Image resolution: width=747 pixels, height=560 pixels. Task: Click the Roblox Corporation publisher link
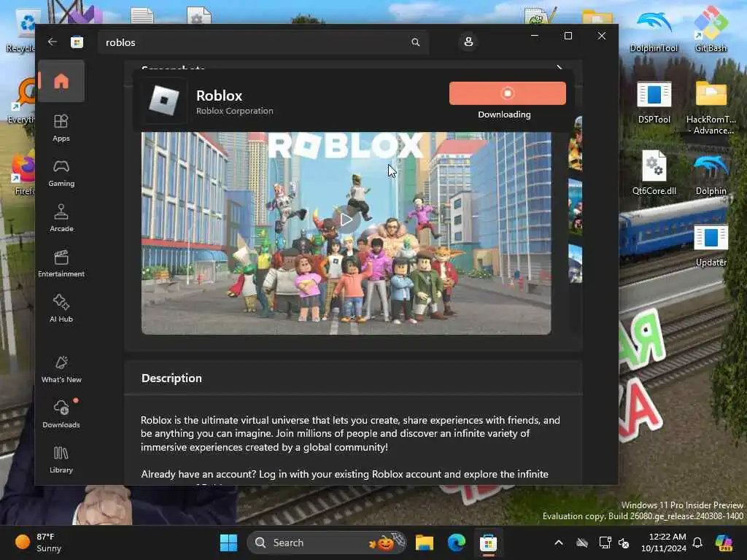(234, 111)
